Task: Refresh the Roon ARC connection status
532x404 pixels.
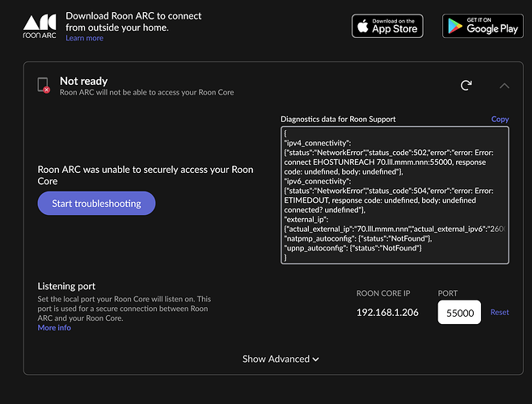Action: click(x=467, y=85)
